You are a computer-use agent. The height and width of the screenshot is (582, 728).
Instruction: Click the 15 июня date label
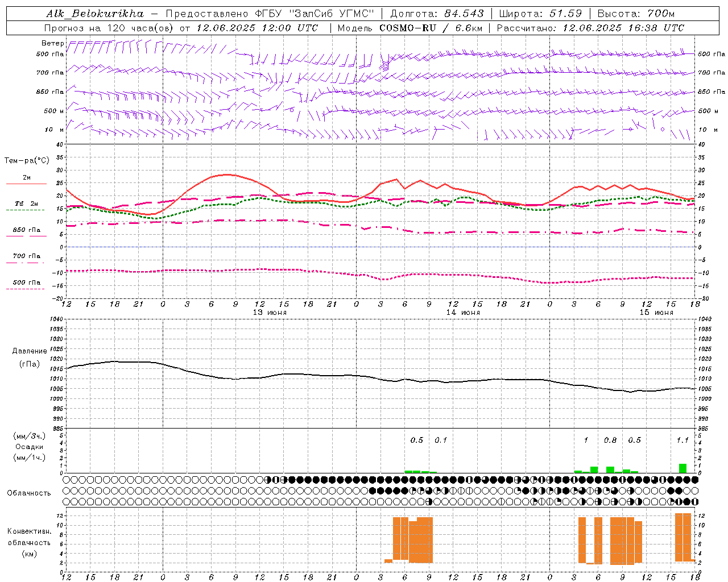click(x=656, y=313)
